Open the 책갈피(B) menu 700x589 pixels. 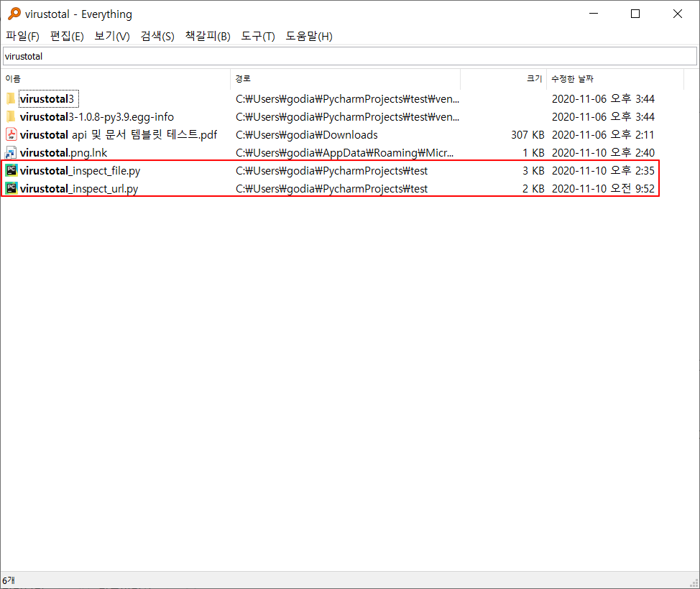point(208,36)
